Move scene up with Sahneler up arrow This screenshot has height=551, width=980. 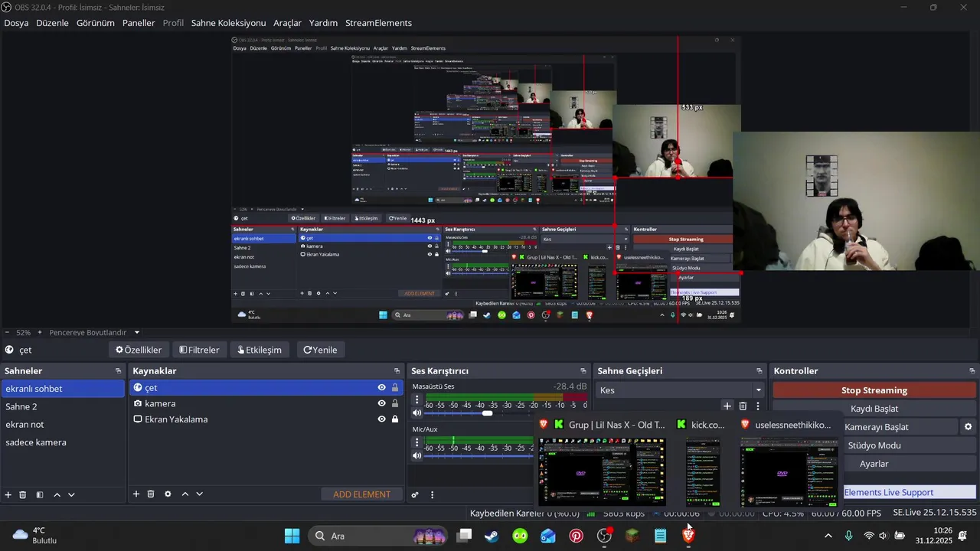[x=57, y=495]
